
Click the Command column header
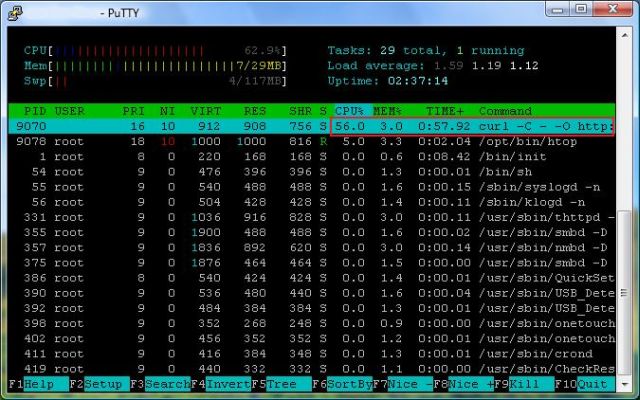click(505, 111)
